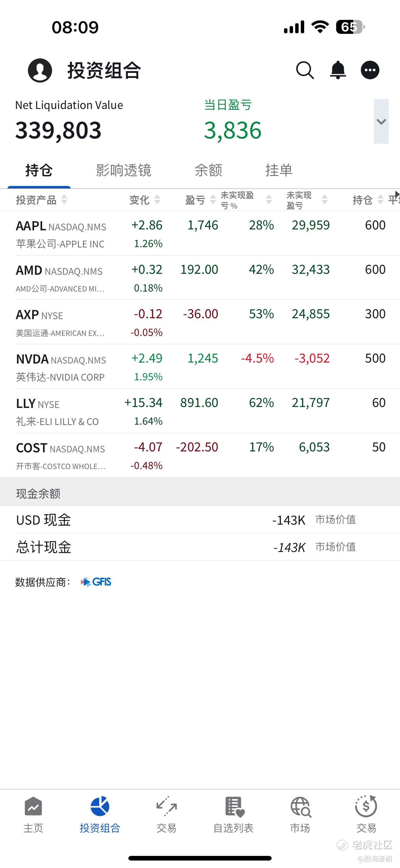Open 自选列表 watchlist icon

[234, 807]
